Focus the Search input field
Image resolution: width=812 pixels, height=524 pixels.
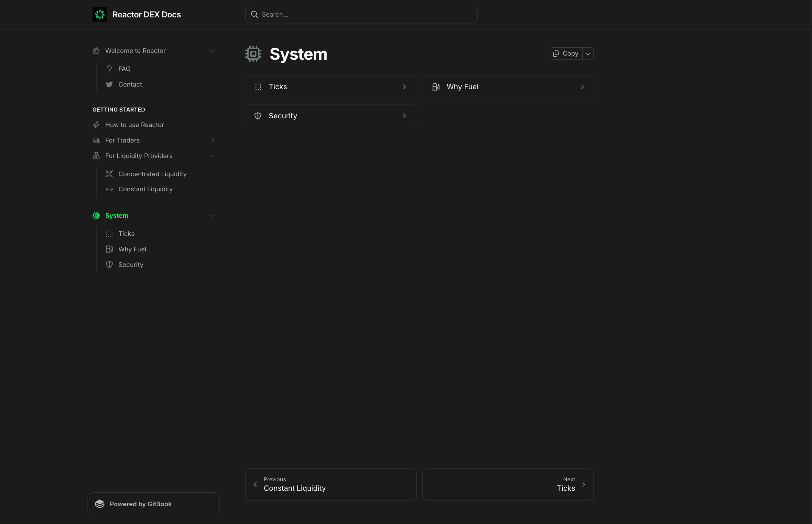pyautogui.click(x=361, y=14)
